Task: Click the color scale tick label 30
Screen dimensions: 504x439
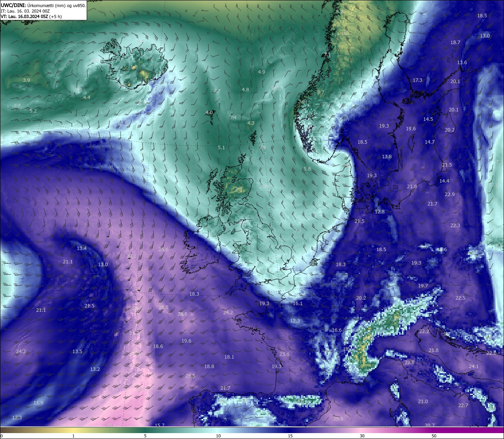Action: click(x=362, y=436)
